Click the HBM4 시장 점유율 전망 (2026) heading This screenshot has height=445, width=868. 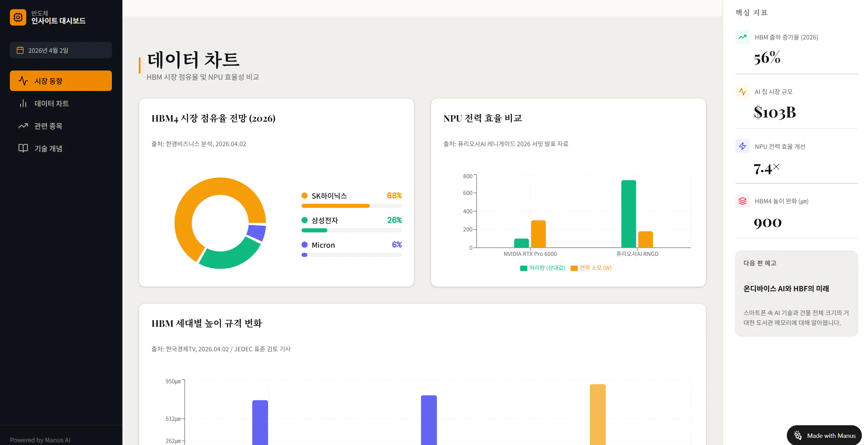pyautogui.click(x=214, y=118)
